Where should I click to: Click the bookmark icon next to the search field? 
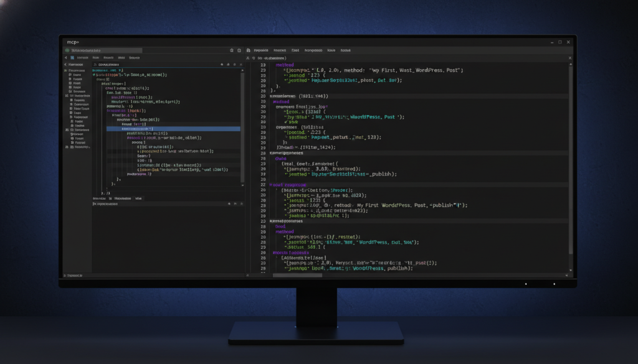(238, 50)
